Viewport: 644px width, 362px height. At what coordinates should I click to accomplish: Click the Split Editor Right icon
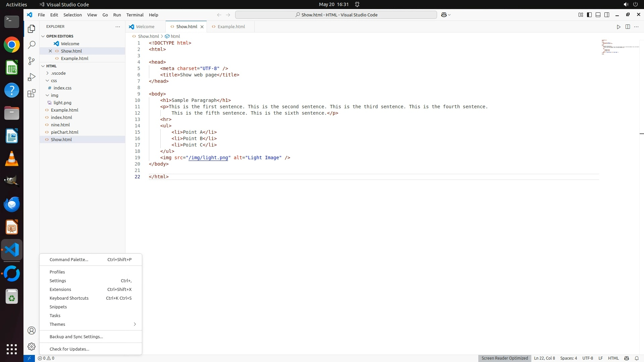click(628, 27)
